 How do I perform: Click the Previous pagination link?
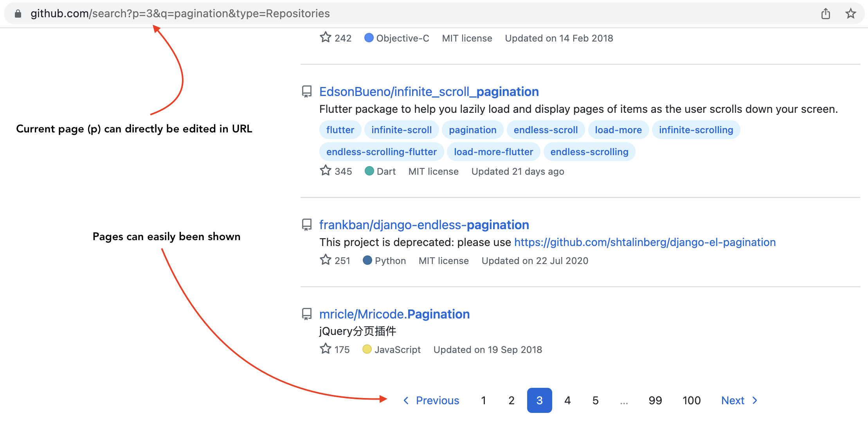coord(437,400)
